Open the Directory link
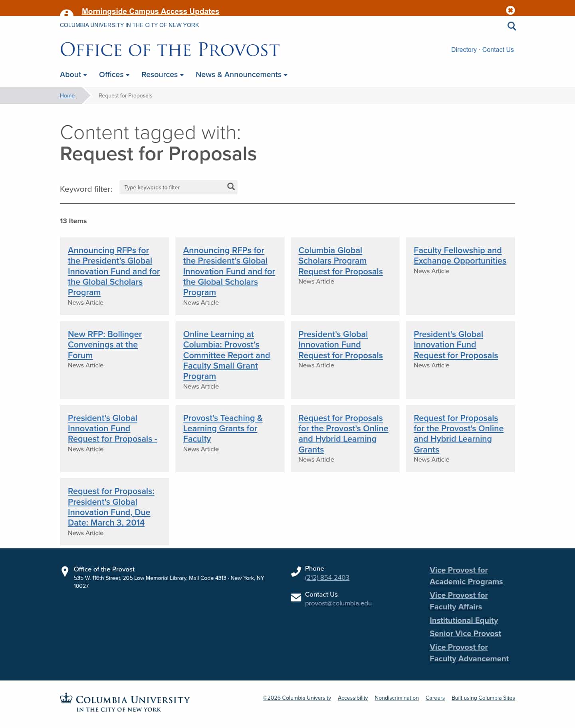 (464, 50)
